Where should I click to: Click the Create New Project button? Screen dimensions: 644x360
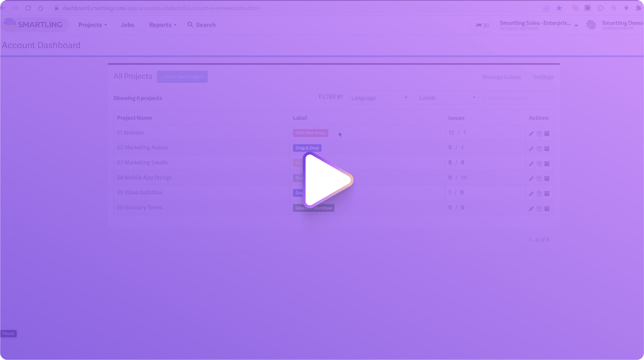pyautogui.click(x=182, y=77)
